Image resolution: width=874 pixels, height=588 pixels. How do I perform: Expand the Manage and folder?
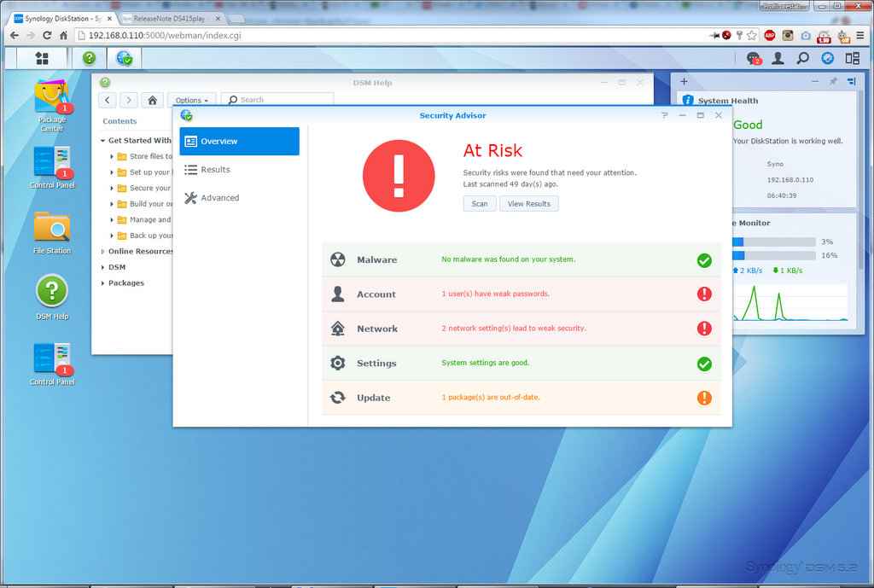[x=112, y=219]
